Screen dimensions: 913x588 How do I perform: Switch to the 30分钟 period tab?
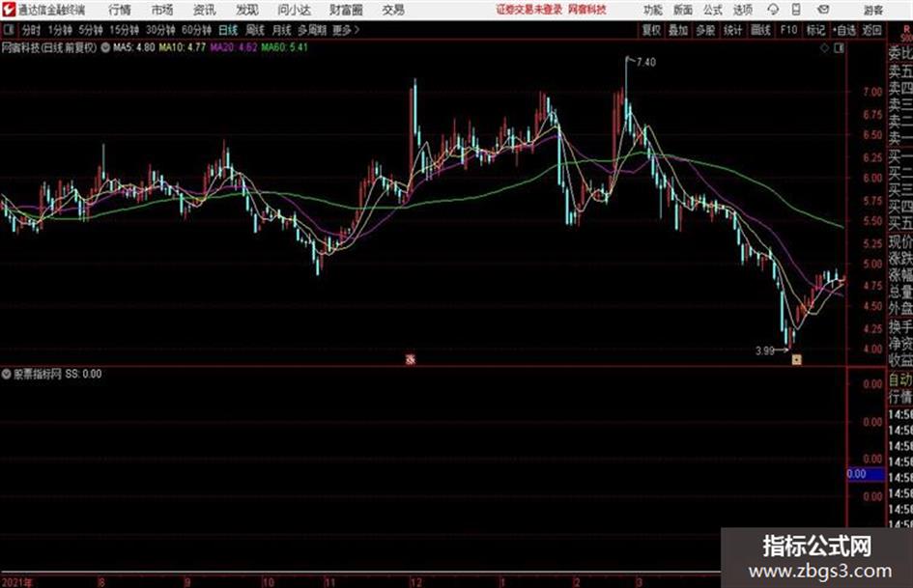(160, 30)
